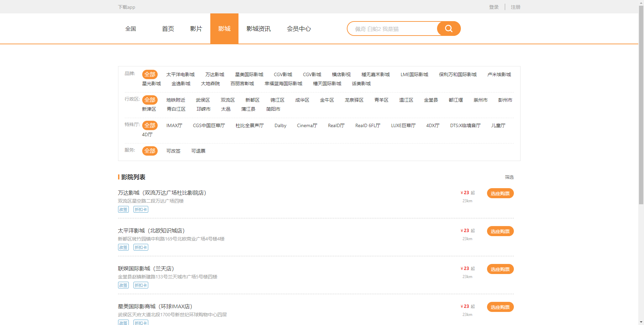Filter by IMAX厅 special hall
The image size is (644, 325).
[174, 125]
